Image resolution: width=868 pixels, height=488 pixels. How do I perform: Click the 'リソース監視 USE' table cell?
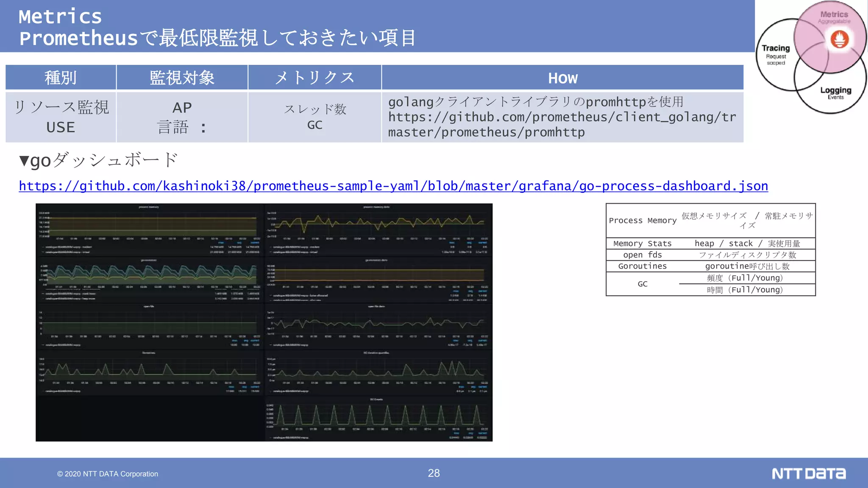pyautogui.click(x=61, y=117)
